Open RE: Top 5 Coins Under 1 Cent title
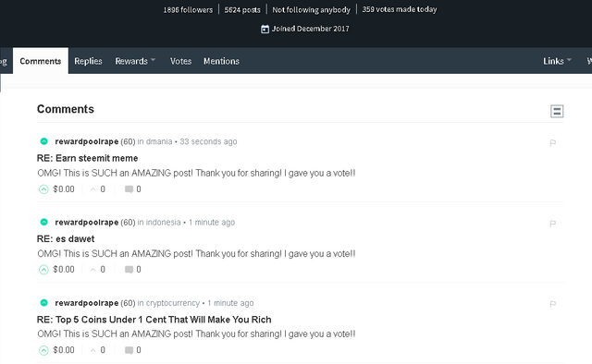The height and width of the screenshot is (364, 592). [x=154, y=320]
